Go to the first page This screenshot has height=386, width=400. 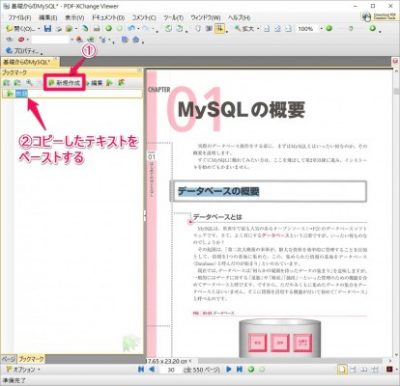141,369
